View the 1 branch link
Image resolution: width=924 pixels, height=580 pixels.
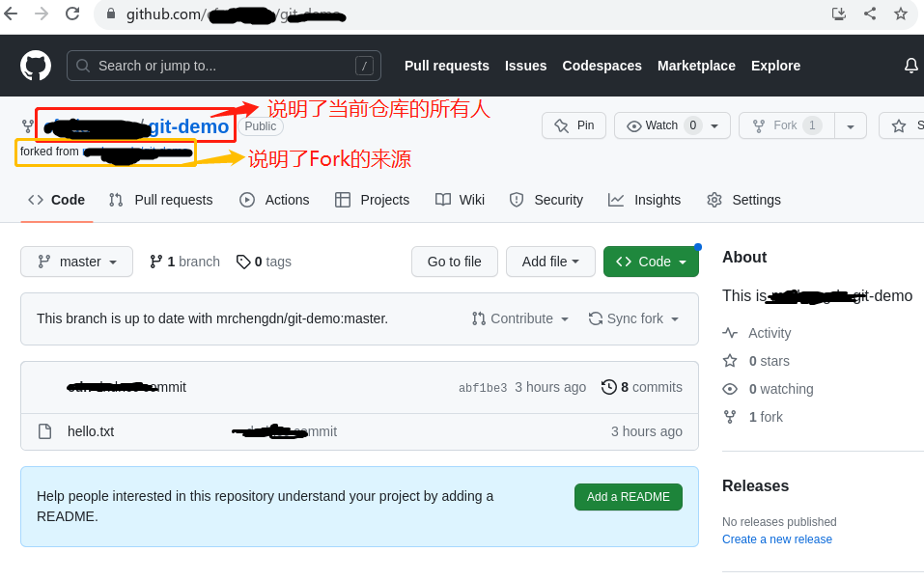[185, 262]
